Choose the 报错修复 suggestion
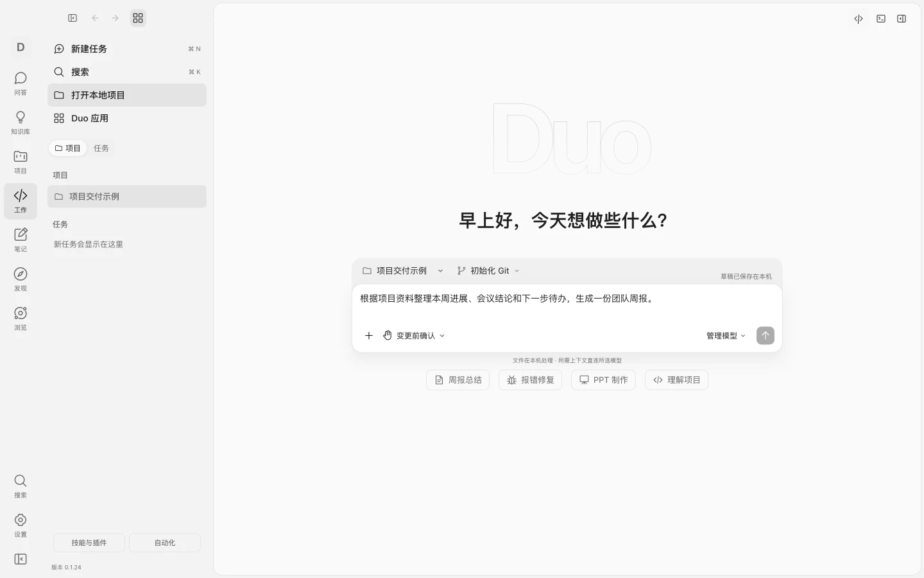This screenshot has height=578, width=924. coord(531,380)
